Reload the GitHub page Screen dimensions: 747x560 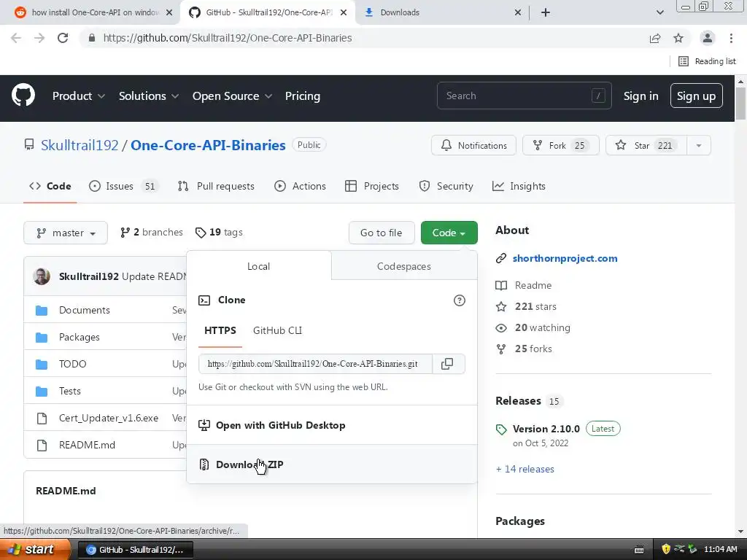(63, 38)
